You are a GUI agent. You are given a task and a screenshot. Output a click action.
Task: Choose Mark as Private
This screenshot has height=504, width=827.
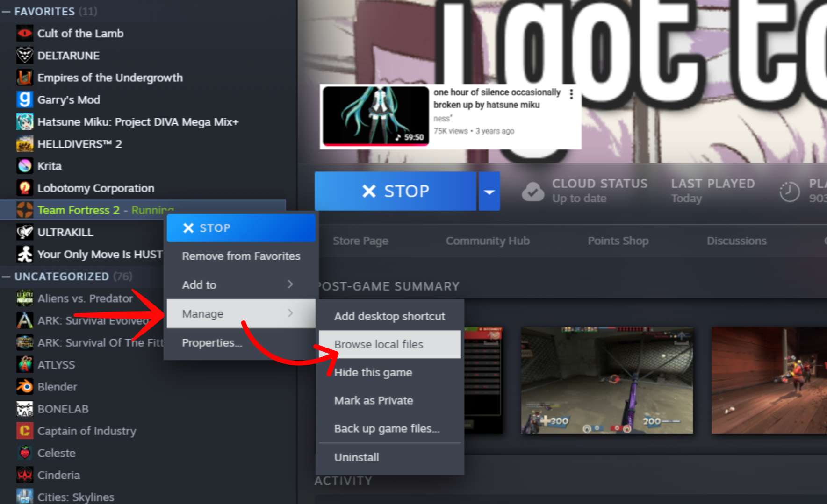click(390, 400)
